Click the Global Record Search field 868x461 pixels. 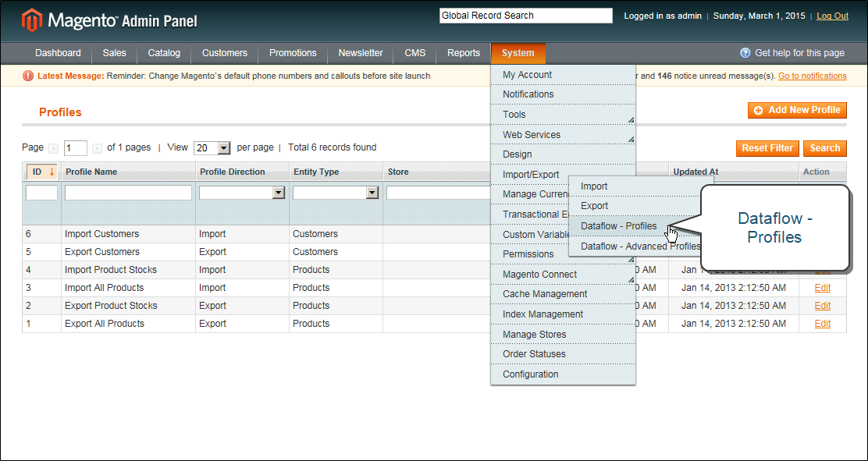526,16
